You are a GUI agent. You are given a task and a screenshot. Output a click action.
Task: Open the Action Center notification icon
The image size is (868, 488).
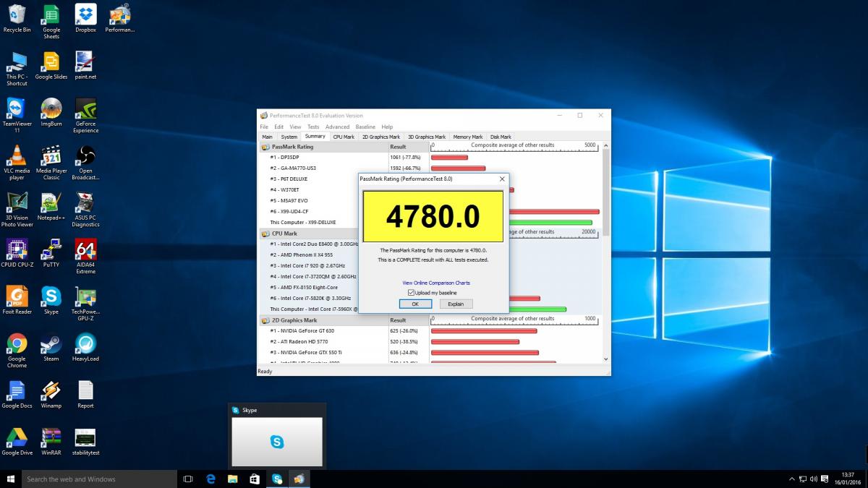(825, 479)
